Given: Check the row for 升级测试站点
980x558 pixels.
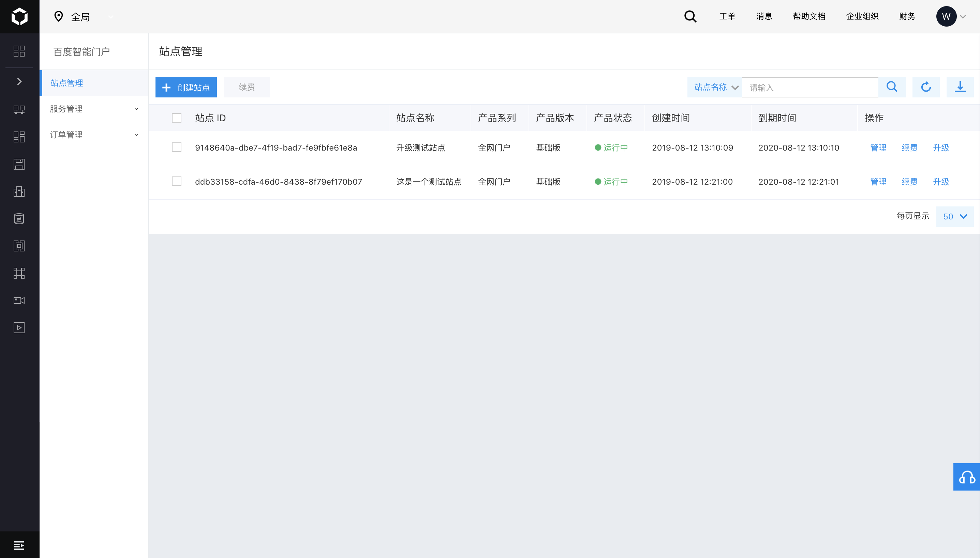Looking at the screenshot, I should coord(176,147).
